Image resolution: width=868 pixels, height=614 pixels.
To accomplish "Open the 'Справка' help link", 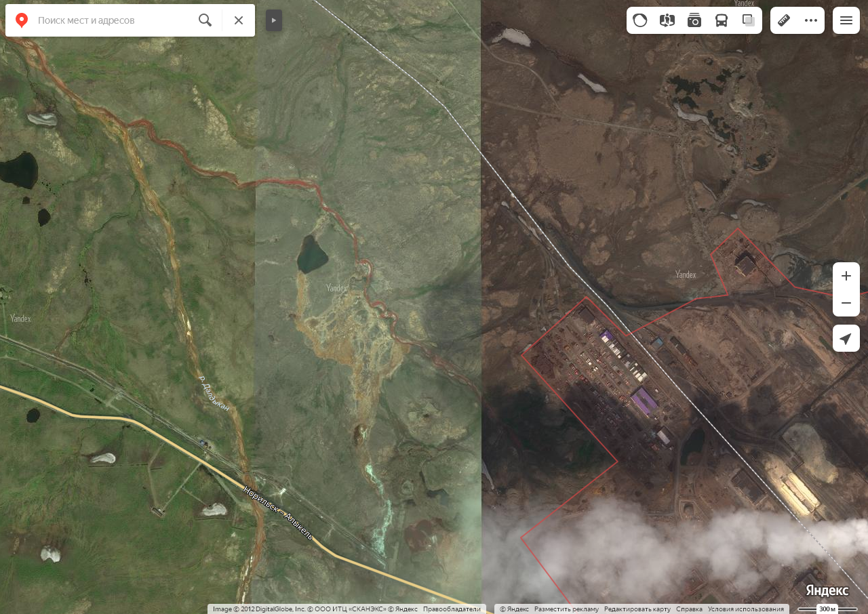I will pyautogui.click(x=689, y=609).
